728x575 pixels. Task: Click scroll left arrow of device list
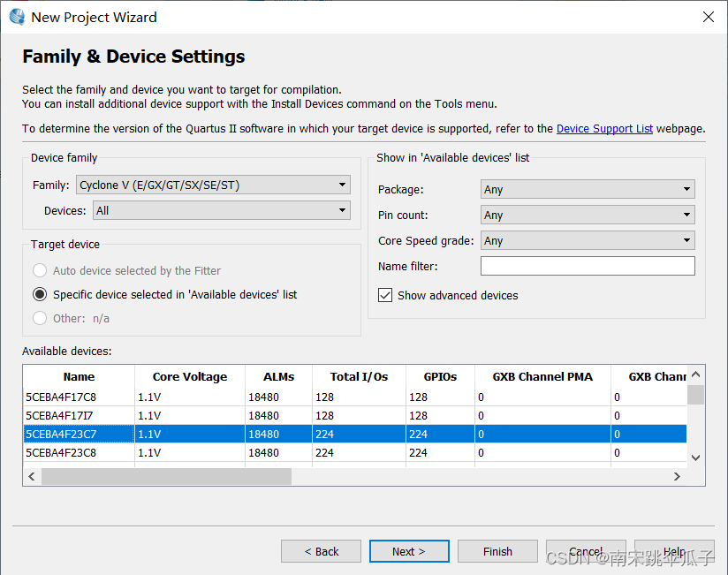coord(32,476)
